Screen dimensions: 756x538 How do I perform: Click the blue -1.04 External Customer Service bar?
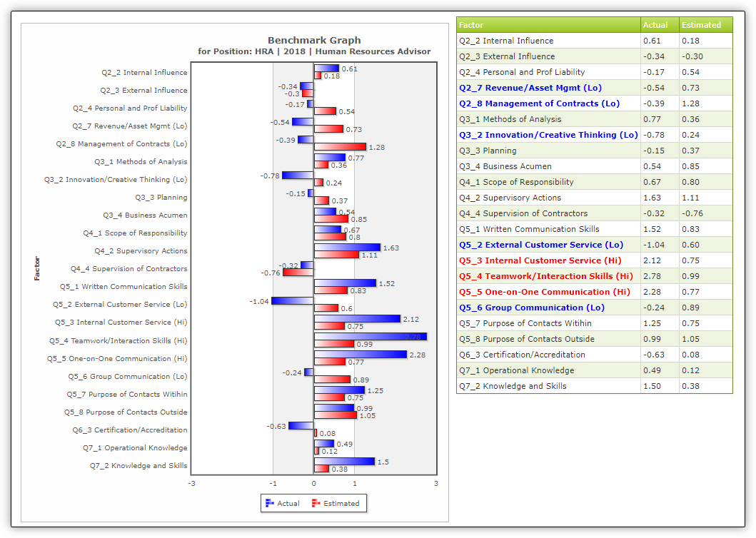(293, 301)
